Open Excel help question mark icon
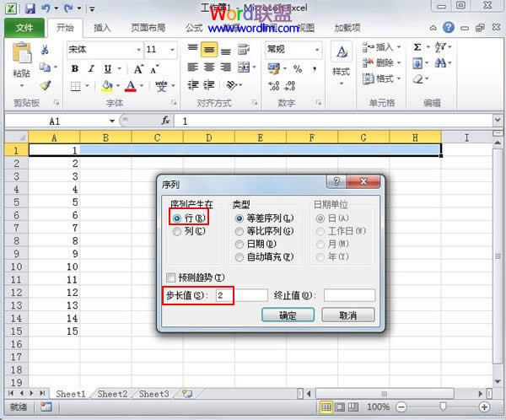The image size is (506, 420). 449,28
